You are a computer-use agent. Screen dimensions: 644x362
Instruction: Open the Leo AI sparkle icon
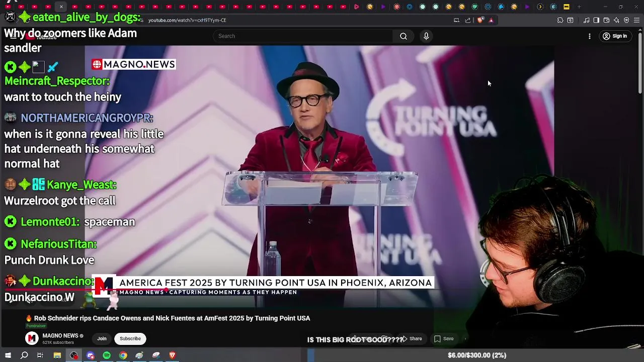click(616, 20)
